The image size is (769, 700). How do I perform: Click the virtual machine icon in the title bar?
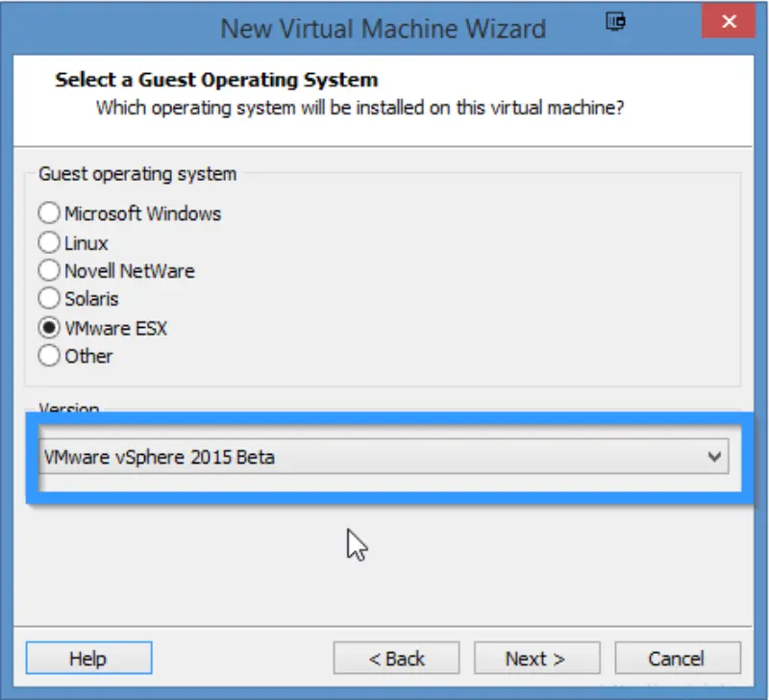coord(614,21)
